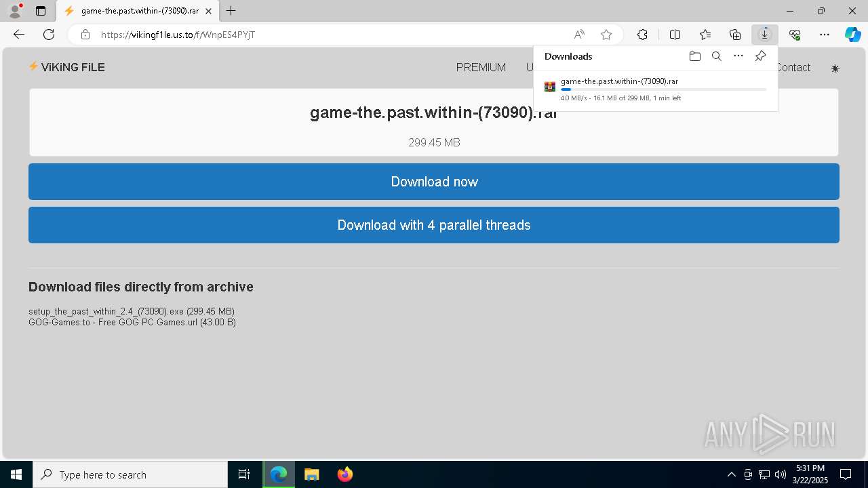Launch Firefox from the taskbar

coord(345,474)
